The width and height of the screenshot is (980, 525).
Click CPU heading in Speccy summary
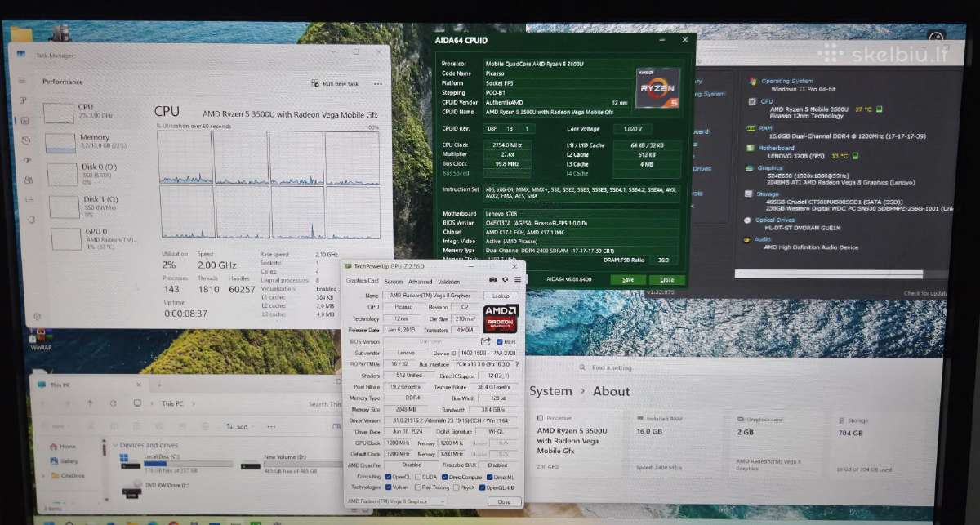tap(767, 101)
